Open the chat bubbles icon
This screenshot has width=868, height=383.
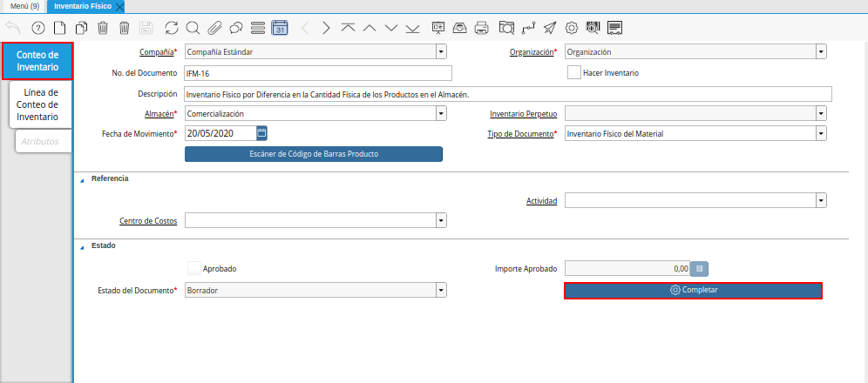point(236,28)
